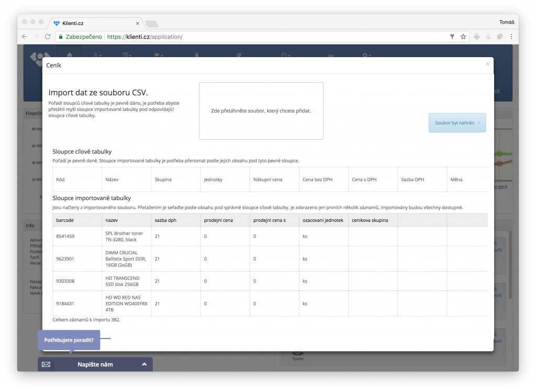Click the file drop zone area
This screenshot has width=536, height=392.
(x=261, y=111)
